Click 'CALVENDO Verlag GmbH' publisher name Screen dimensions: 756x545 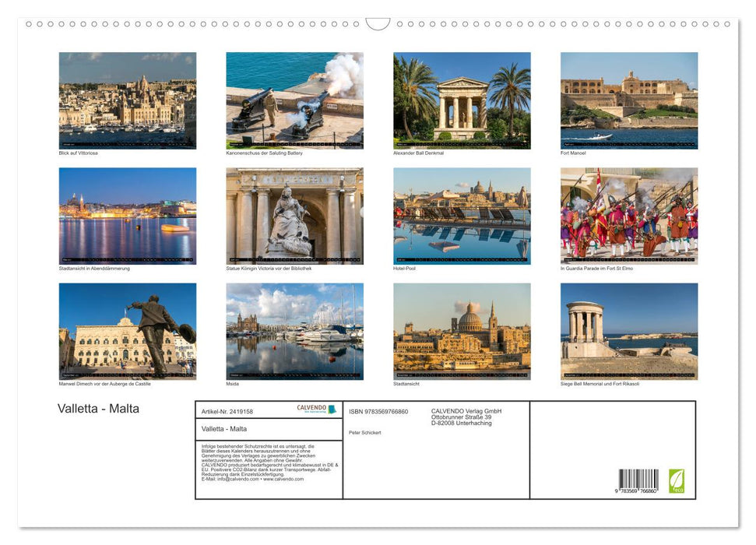[466, 411]
